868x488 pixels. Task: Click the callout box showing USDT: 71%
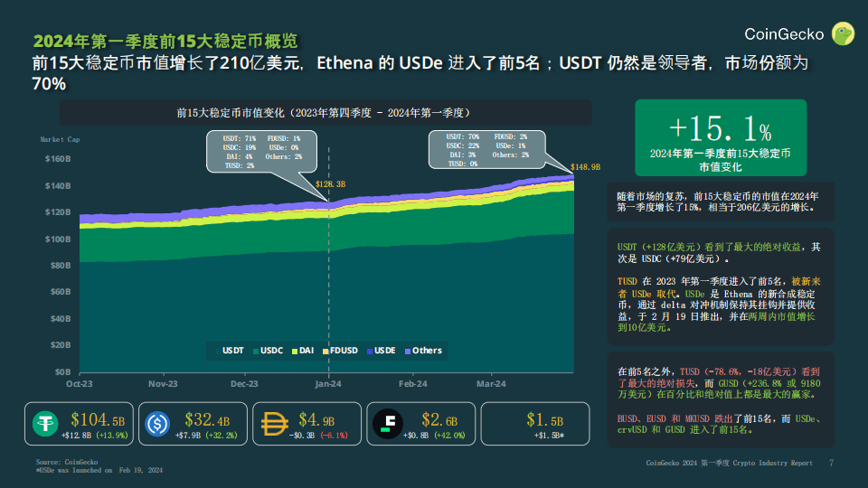(x=262, y=152)
